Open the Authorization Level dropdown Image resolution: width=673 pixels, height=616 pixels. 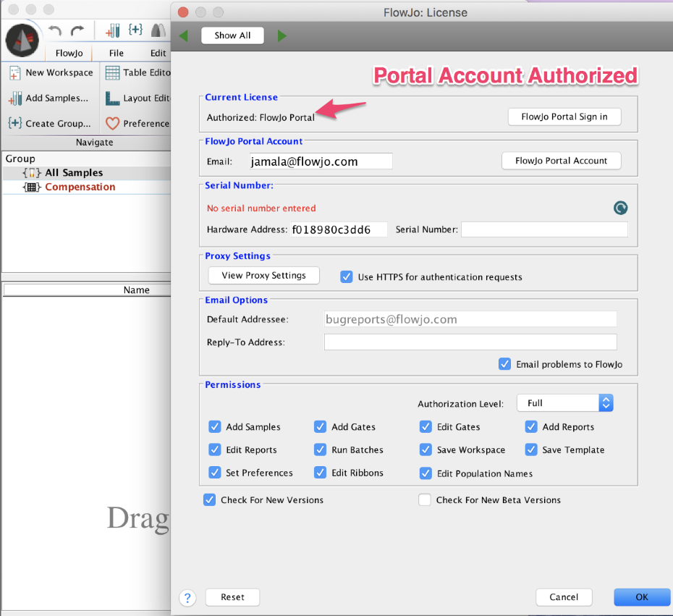[x=565, y=402]
